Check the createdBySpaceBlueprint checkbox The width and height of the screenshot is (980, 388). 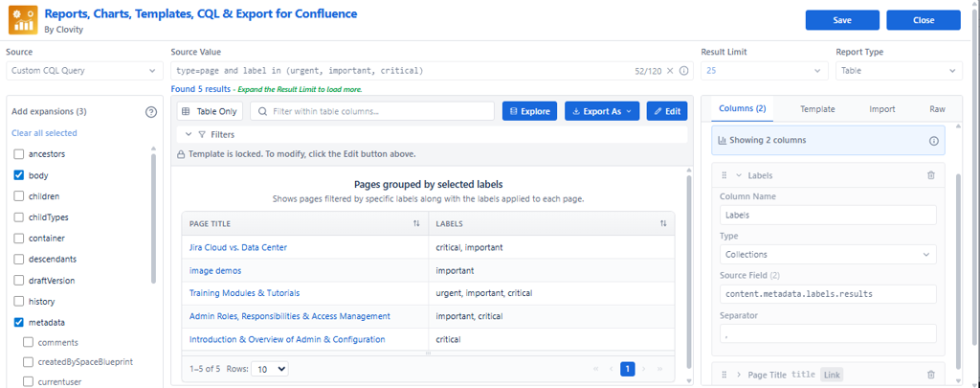point(28,362)
